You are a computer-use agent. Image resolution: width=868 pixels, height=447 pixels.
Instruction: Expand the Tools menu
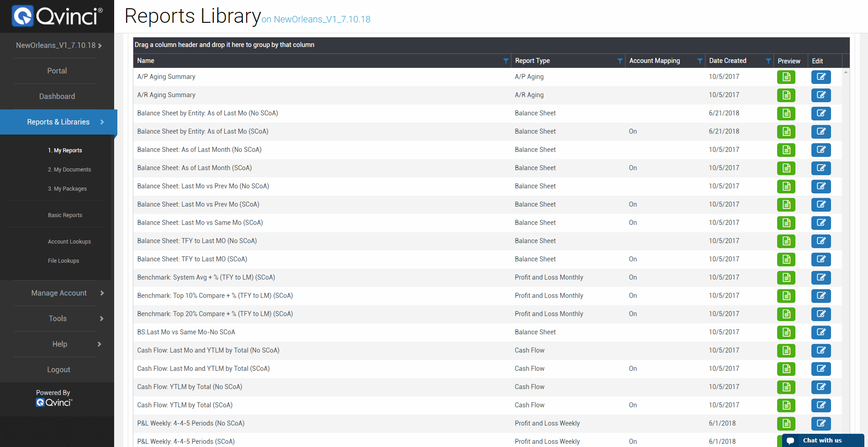(x=58, y=319)
